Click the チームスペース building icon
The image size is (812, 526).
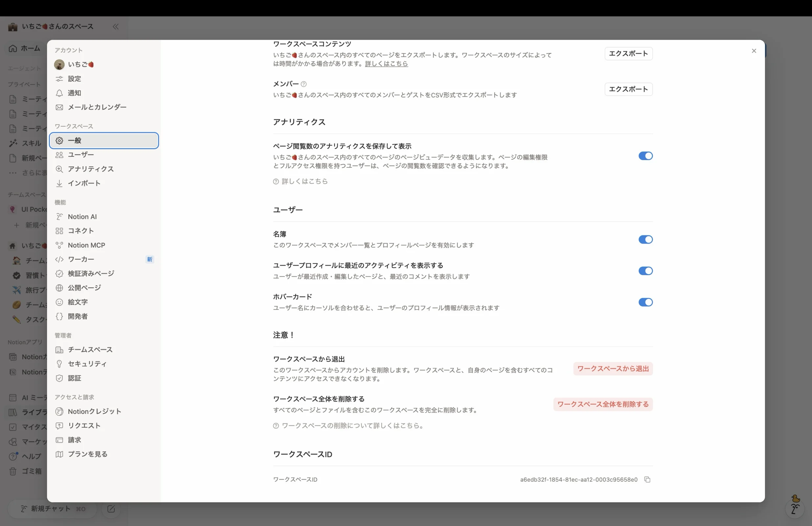(x=59, y=350)
